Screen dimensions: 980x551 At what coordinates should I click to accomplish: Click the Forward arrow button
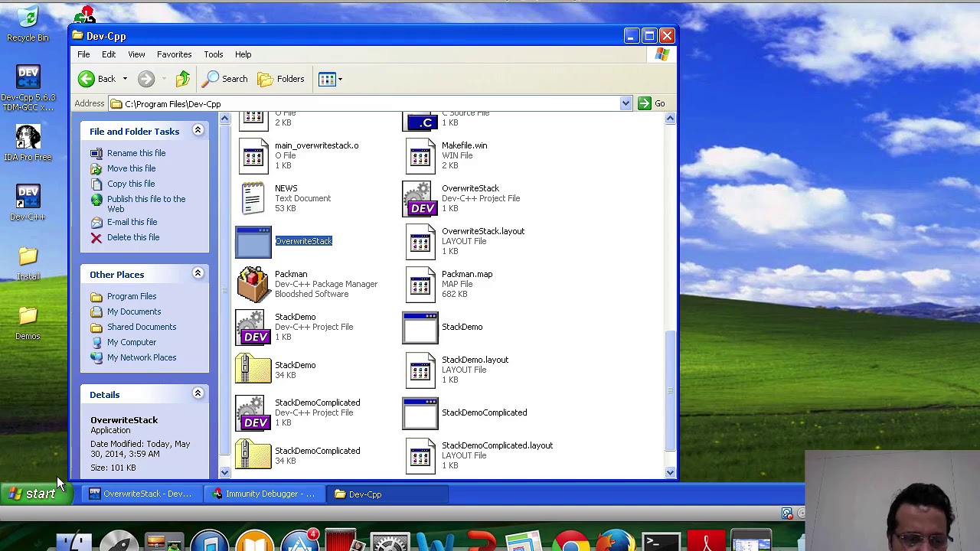pos(146,79)
